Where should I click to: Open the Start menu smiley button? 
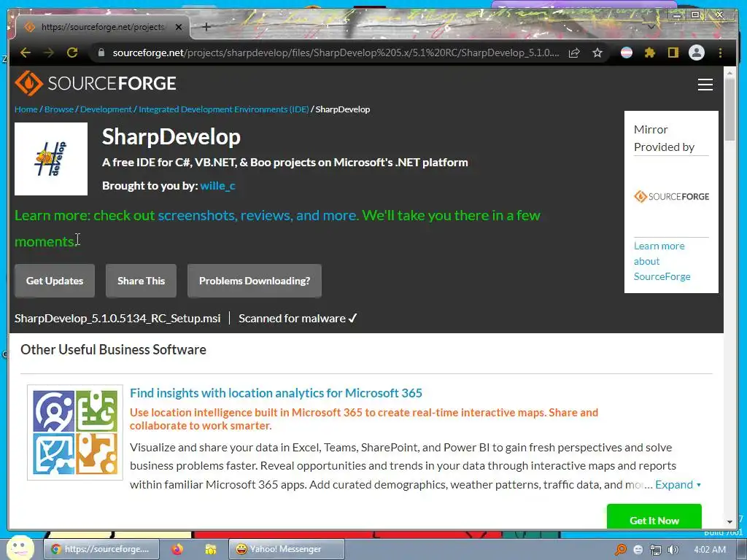tap(20, 548)
